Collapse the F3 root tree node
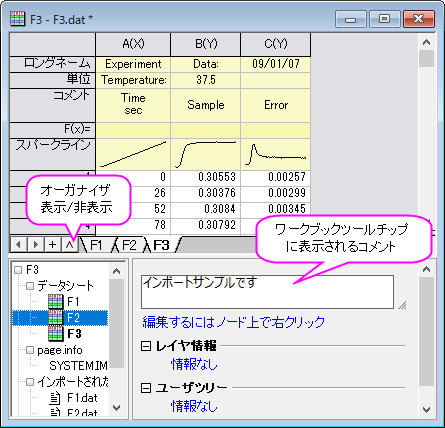The width and height of the screenshot is (445, 428). pos(18,270)
